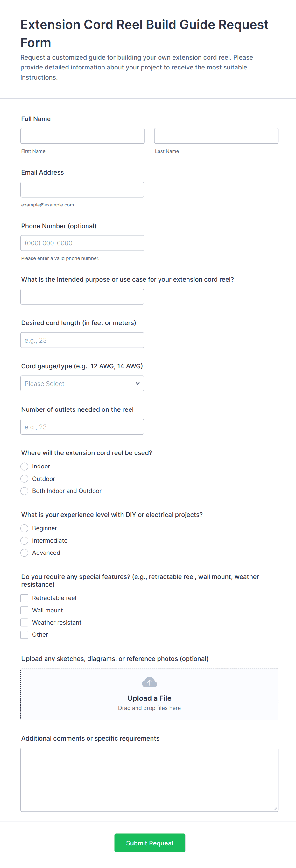Click into the Last Name field

tap(216, 136)
